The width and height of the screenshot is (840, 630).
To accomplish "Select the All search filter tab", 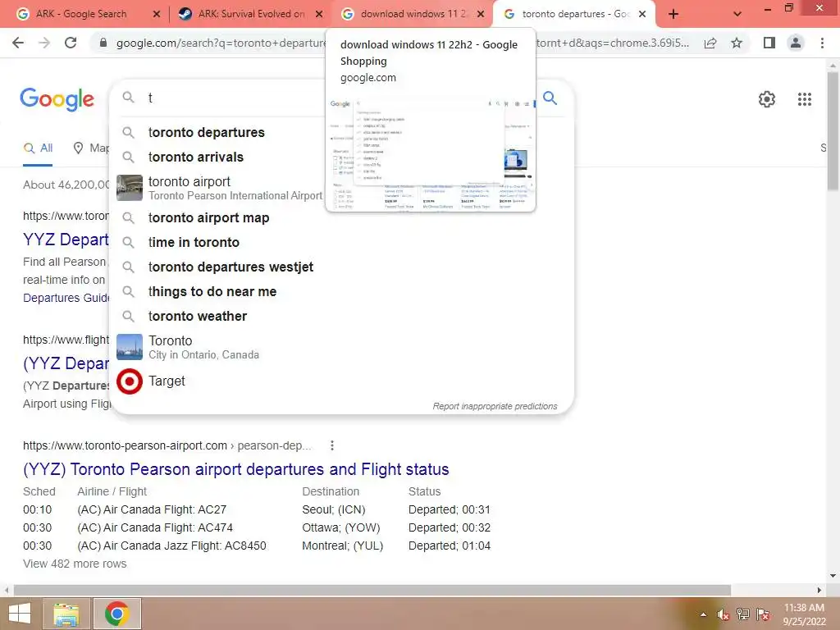I will (x=38, y=148).
